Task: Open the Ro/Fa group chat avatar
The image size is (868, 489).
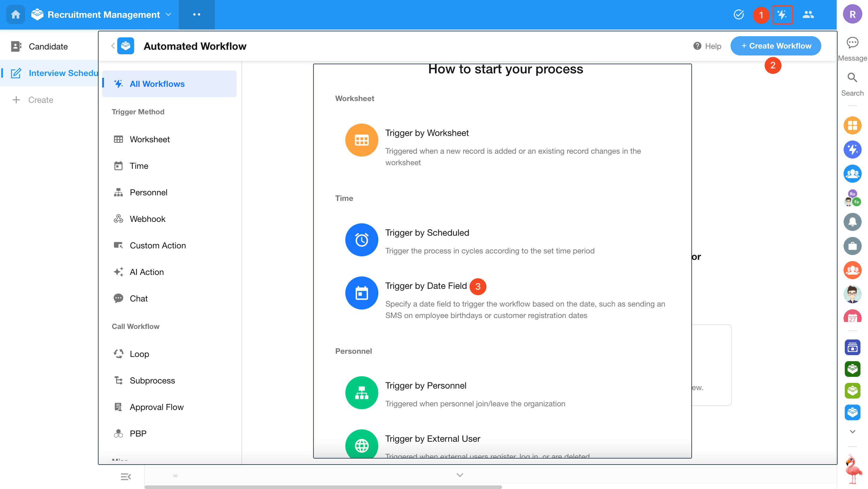Action: (852, 198)
